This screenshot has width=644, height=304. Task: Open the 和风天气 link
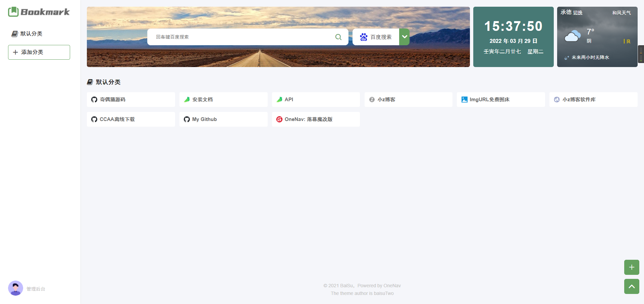[x=621, y=13]
